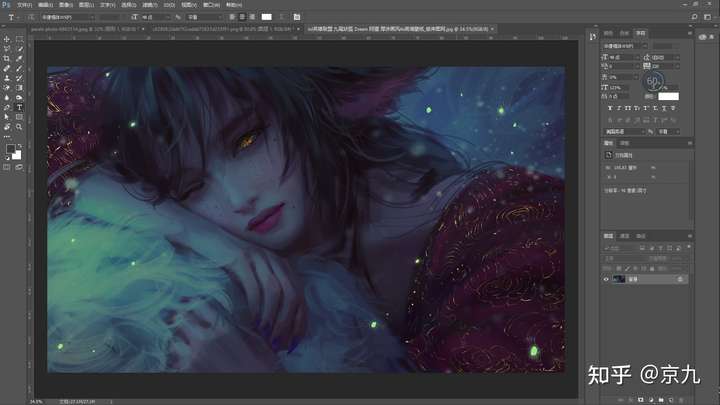This screenshot has width=720, height=405.
Task: Toggle left text alignment in options bar
Action: pyautogui.click(x=232, y=17)
